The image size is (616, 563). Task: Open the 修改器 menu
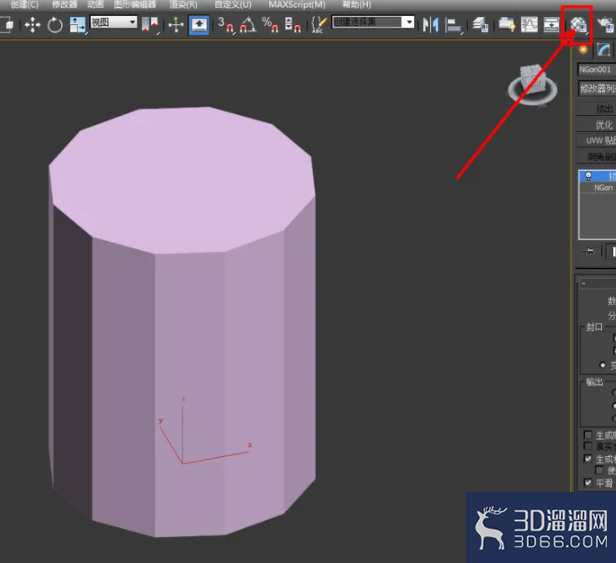pyautogui.click(x=64, y=5)
